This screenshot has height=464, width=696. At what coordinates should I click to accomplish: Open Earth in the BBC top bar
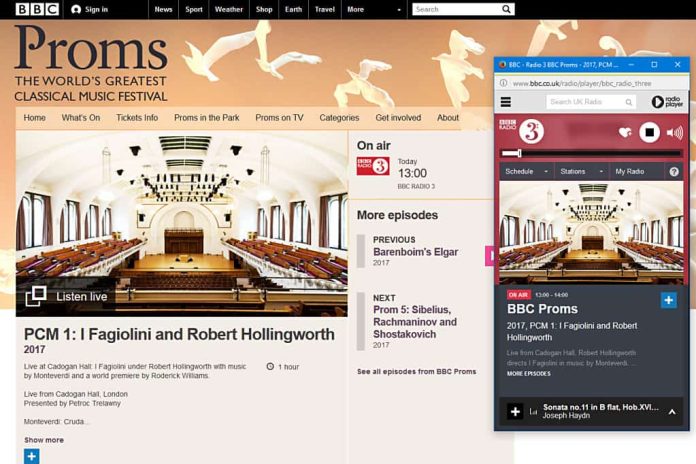pyautogui.click(x=293, y=9)
